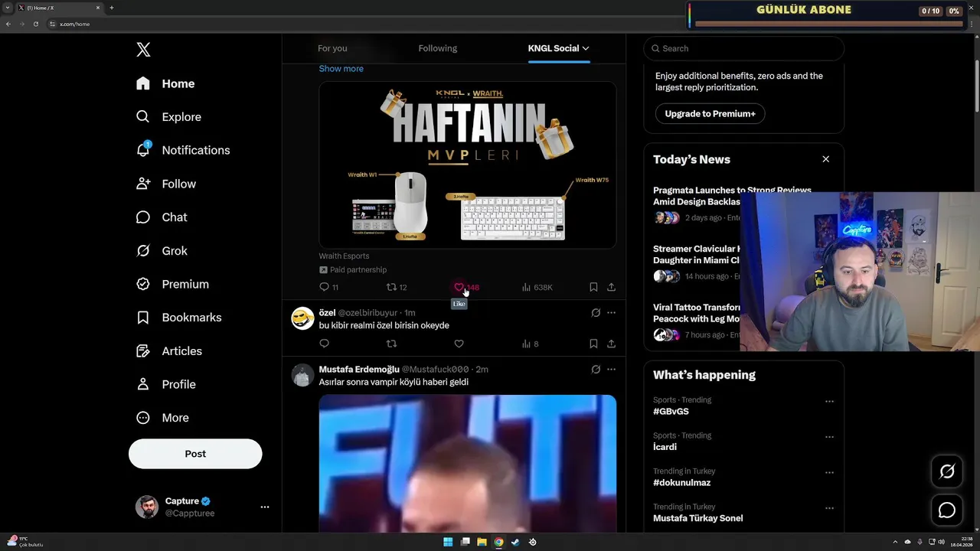Repost özel's post about kibir realmi
This screenshot has width=980, height=551.
[391, 344]
